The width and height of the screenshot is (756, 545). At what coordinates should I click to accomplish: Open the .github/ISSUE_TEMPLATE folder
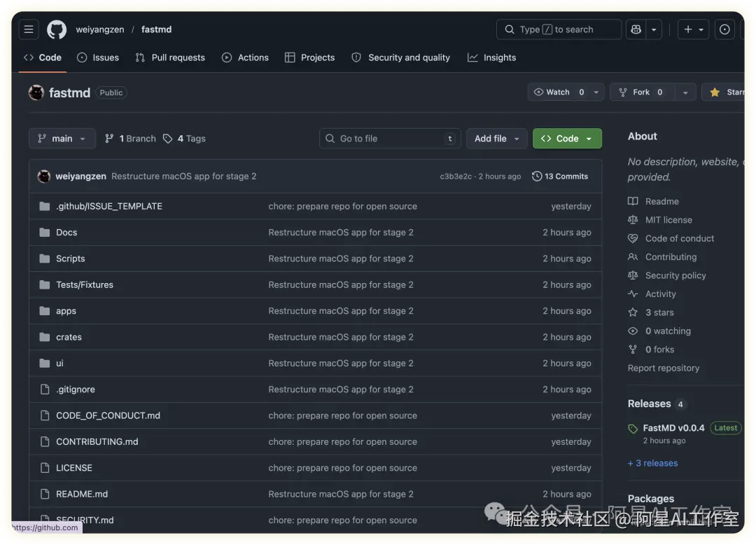(109, 207)
